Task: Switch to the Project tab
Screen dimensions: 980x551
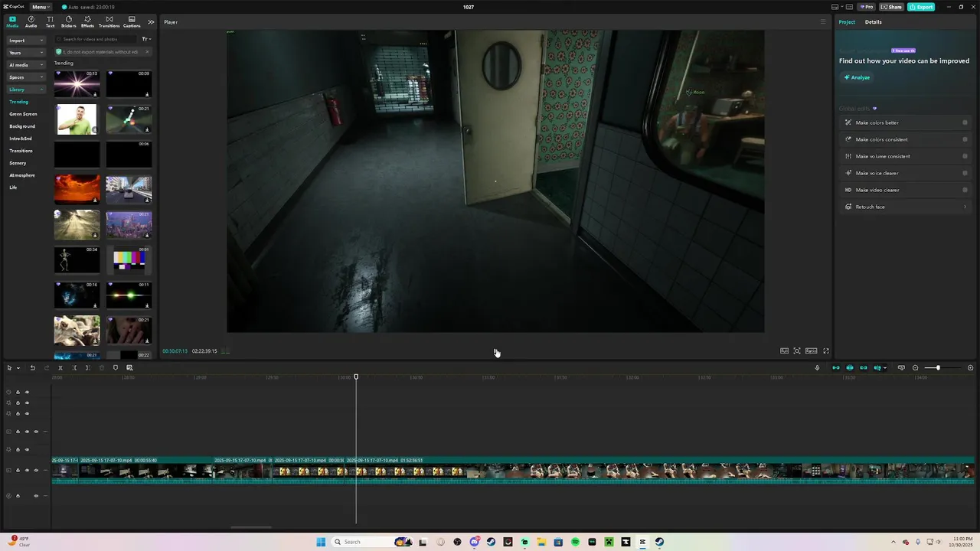Action: (847, 22)
